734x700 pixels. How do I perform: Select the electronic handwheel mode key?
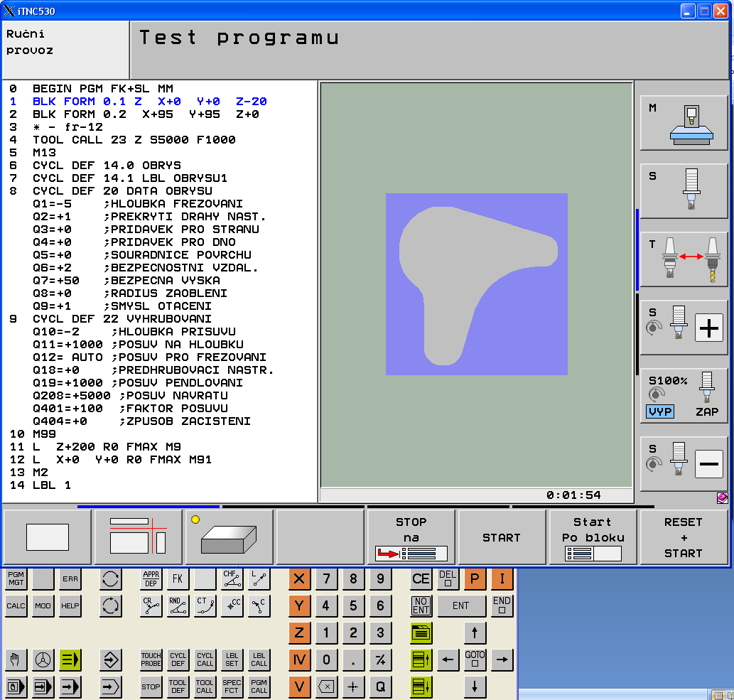click(x=43, y=659)
